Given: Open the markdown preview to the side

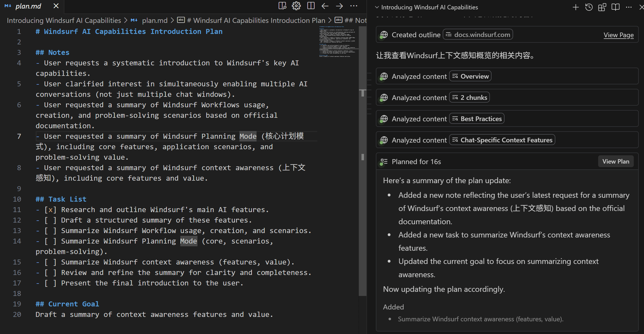Looking at the screenshot, I should pyautogui.click(x=282, y=6).
